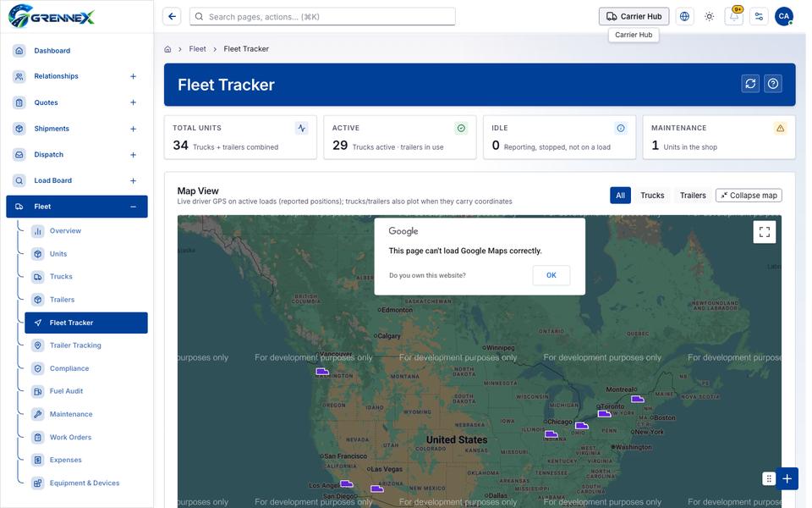The height and width of the screenshot is (508, 812).
Task: Refresh the Fleet Tracker data
Action: (750, 84)
